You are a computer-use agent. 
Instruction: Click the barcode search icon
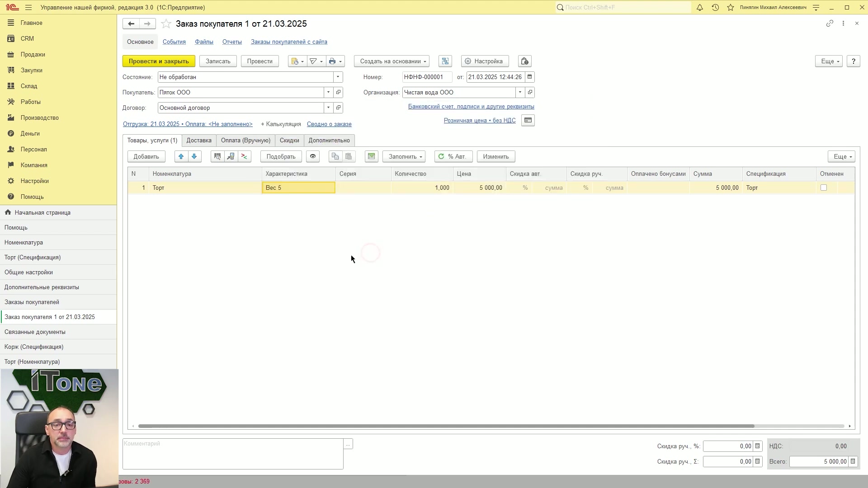(217, 156)
